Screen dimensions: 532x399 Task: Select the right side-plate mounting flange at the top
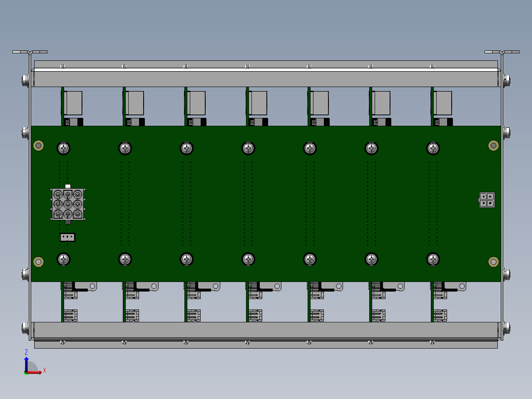click(502, 52)
